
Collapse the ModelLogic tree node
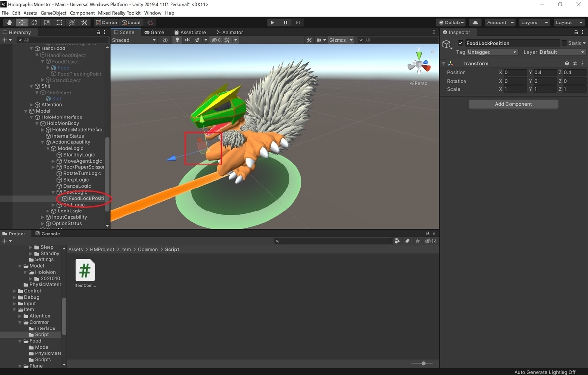click(x=49, y=148)
